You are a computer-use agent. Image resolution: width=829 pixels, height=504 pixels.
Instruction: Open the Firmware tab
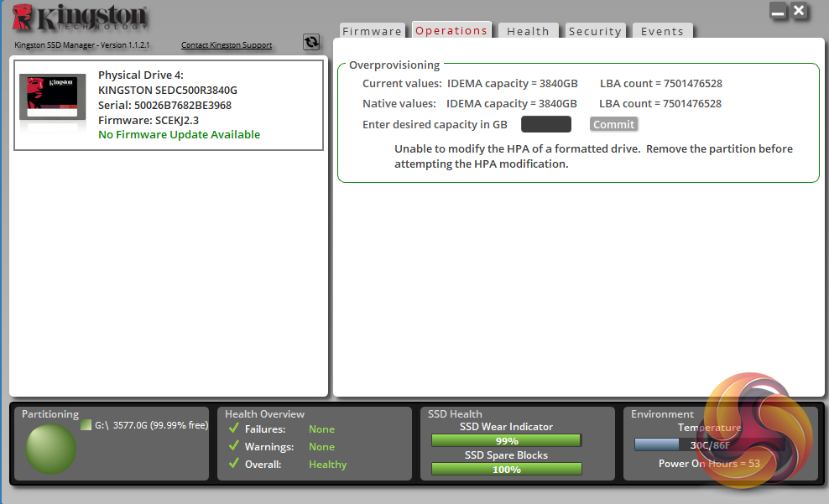(x=373, y=31)
